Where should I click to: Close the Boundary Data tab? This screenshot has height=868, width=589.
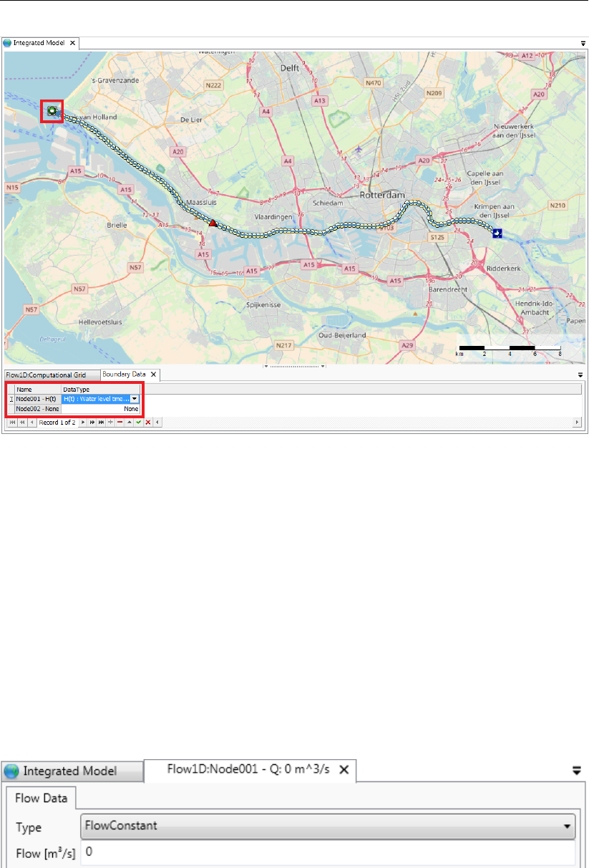click(153, 375)
